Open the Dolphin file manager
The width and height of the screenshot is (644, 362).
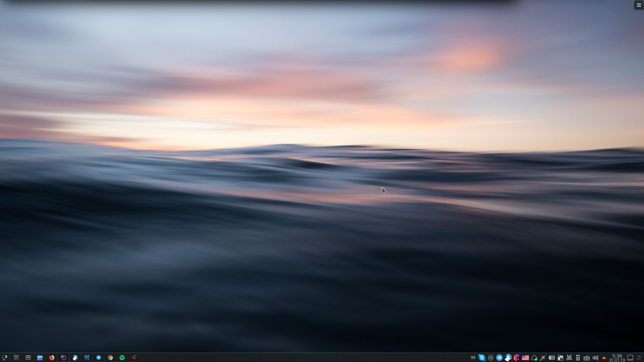[39, 357]
